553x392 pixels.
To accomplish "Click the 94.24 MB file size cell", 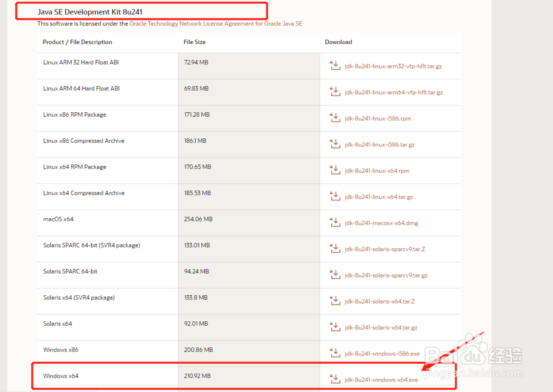I will coord(249,275).
